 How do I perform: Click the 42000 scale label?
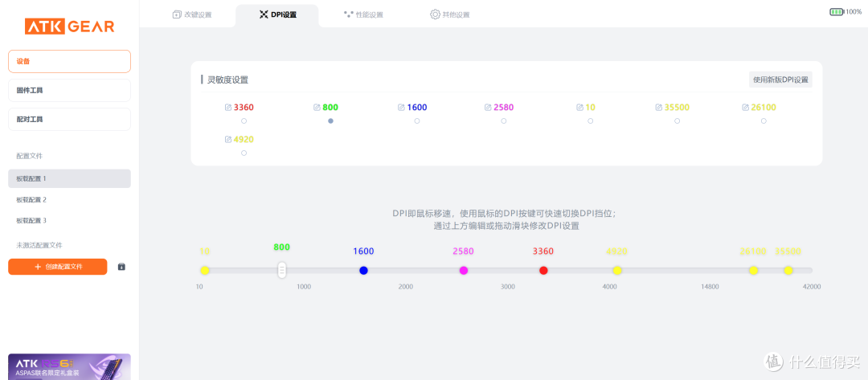(x=812, y=287)
